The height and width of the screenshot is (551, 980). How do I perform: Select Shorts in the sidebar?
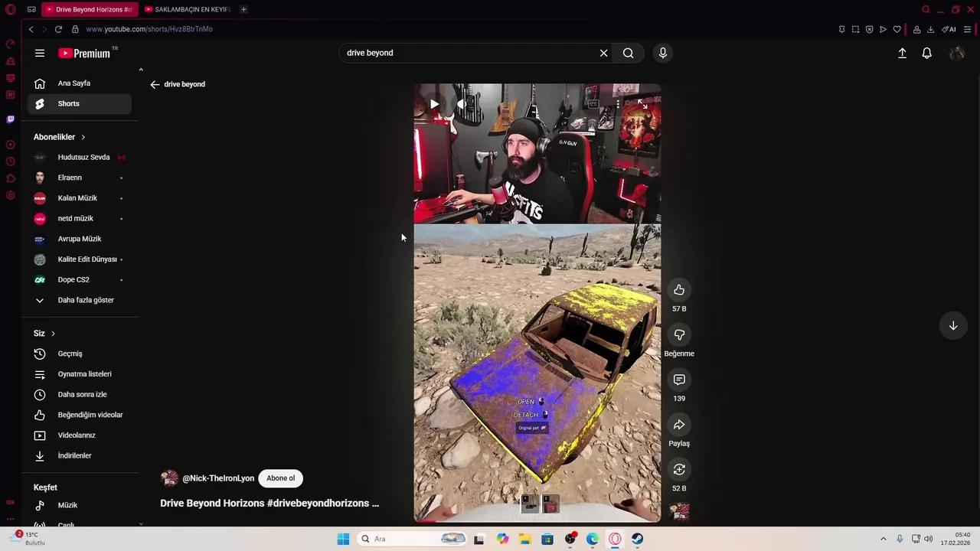point(80,103)
